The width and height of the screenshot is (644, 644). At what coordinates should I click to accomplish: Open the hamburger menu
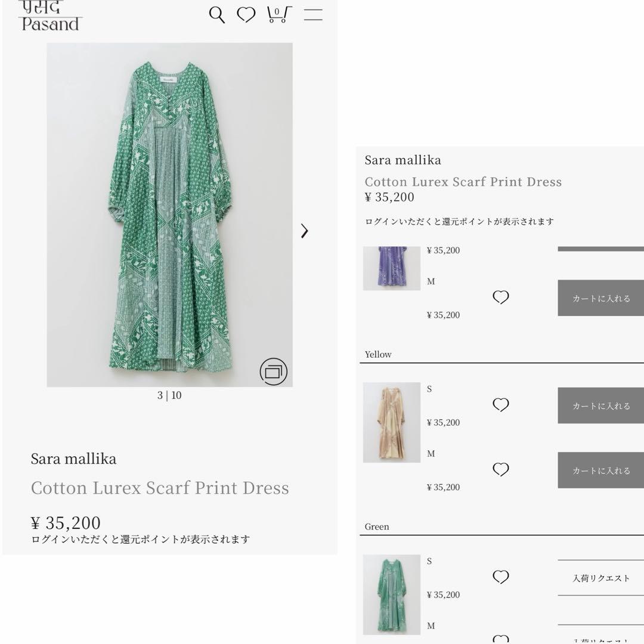coord(313,15)
